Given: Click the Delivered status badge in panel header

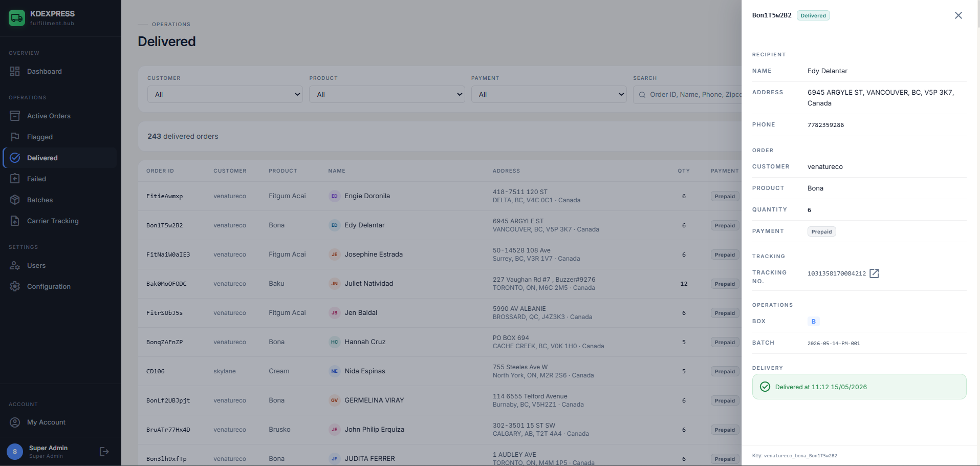Looking at the screenshot, I should pyautogui.click(x=813, y=15).
